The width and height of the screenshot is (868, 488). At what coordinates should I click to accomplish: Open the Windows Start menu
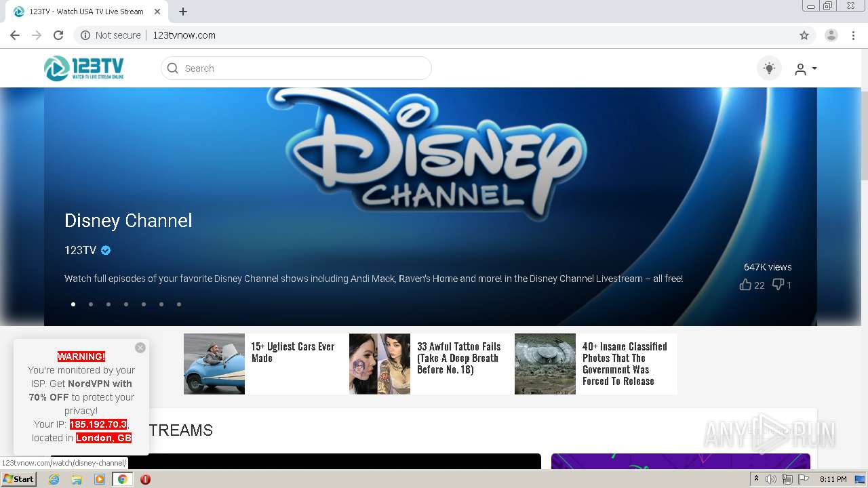[x=18, y=479]
